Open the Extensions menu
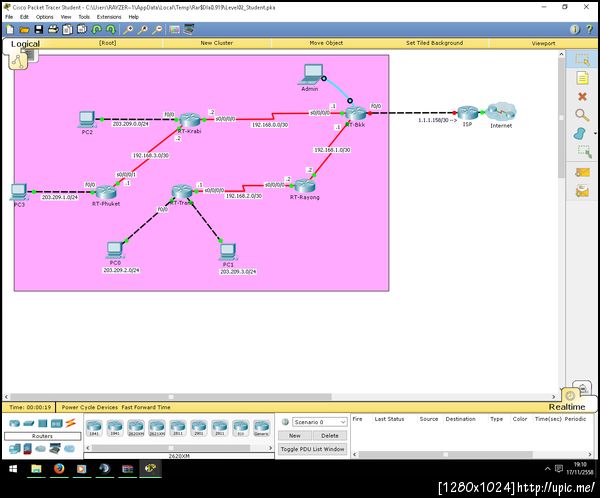 pos(109,17)
